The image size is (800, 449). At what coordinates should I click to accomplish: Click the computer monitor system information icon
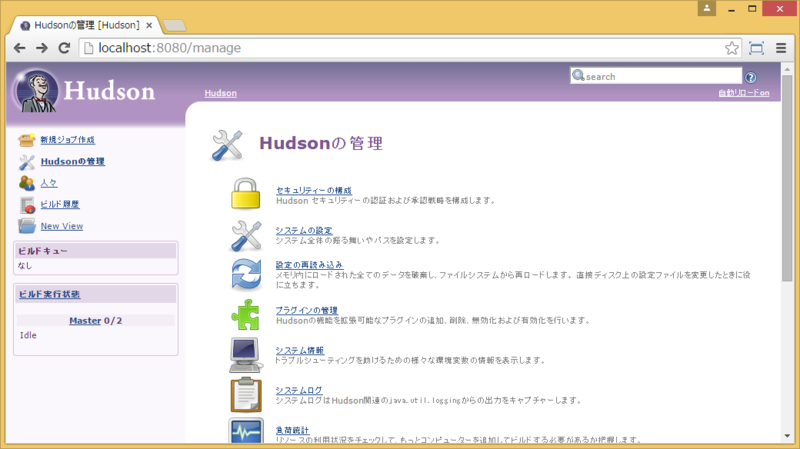(x=246, y=355)
